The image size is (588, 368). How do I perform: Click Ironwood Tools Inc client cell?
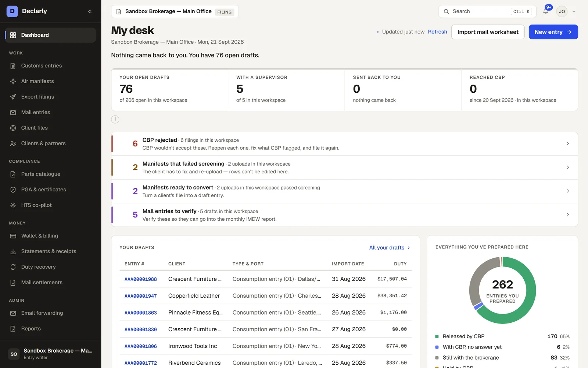(193, 346)
